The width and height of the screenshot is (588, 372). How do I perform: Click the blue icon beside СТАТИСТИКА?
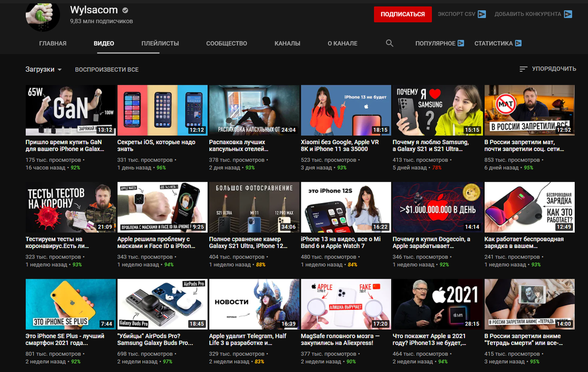(518, 43)
